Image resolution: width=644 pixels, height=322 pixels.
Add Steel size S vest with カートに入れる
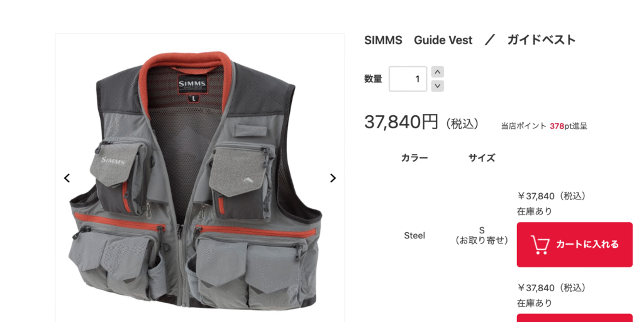click(x=575, y=245)
